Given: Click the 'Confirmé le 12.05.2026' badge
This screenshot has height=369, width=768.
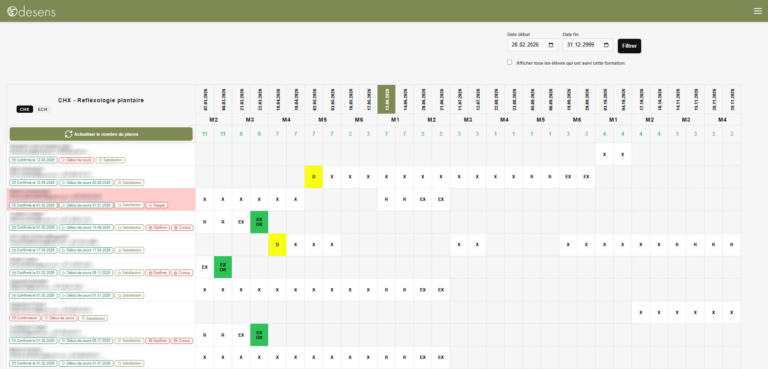Looking at the screenshot, I should tap(33, 182).
